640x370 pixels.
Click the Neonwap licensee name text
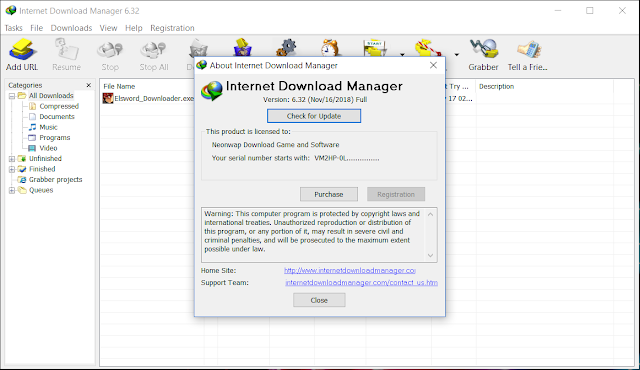point(276,145)
